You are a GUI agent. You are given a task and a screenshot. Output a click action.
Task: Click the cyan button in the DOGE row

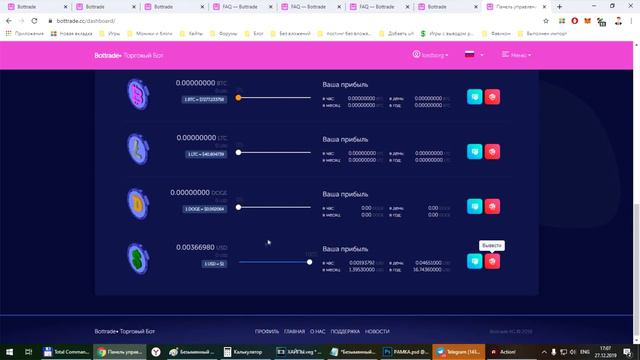pyautogui.click(x=474, y=206)
